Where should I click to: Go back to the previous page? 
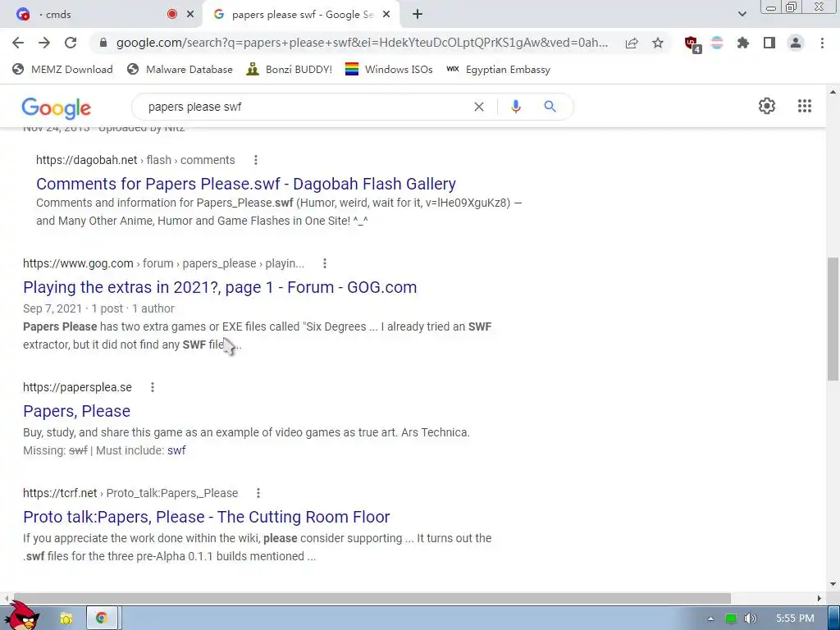point(18,43)
